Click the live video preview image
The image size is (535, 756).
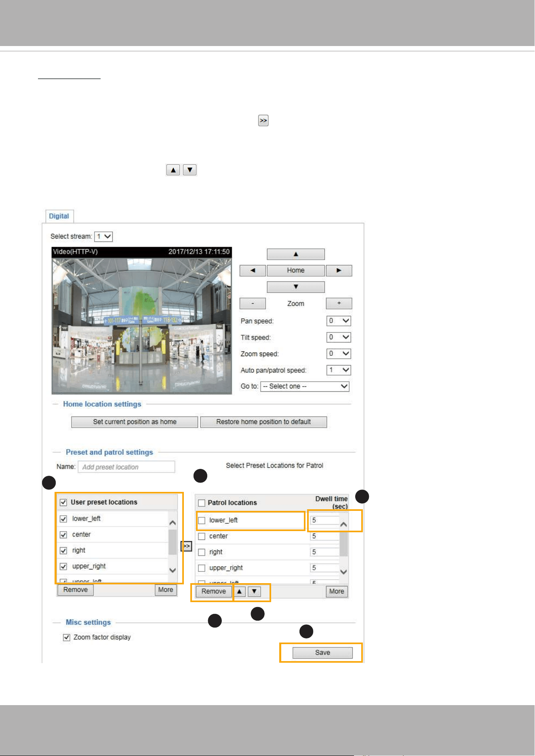pyautogui.click(x=142, y=326)
